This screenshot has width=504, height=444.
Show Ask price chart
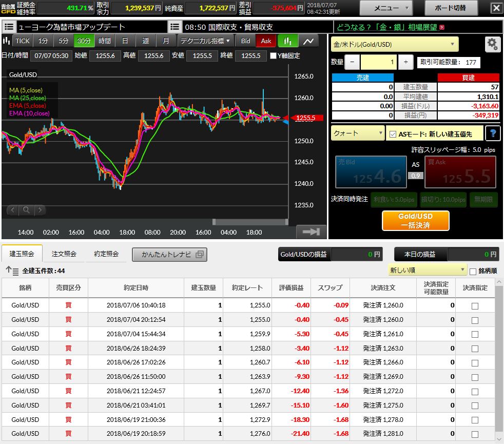266,41
